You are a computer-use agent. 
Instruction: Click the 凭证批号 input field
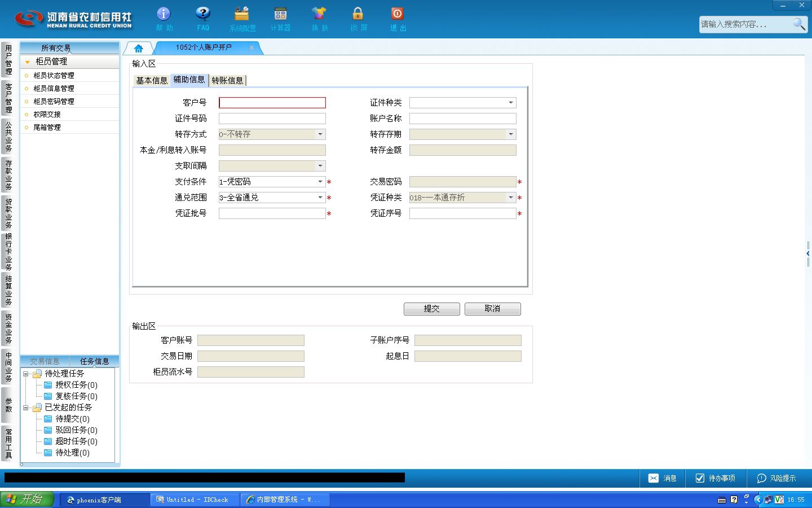click(x=272, y=213)
